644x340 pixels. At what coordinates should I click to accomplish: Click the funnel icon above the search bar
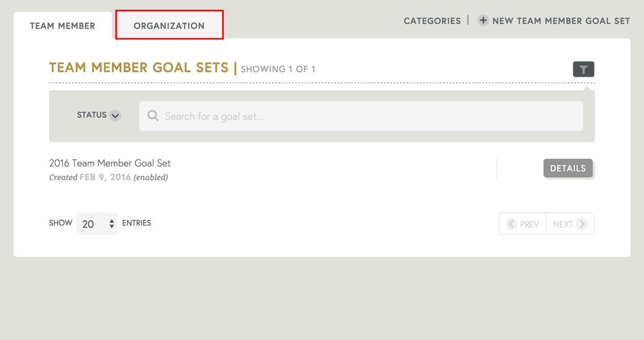583,69
